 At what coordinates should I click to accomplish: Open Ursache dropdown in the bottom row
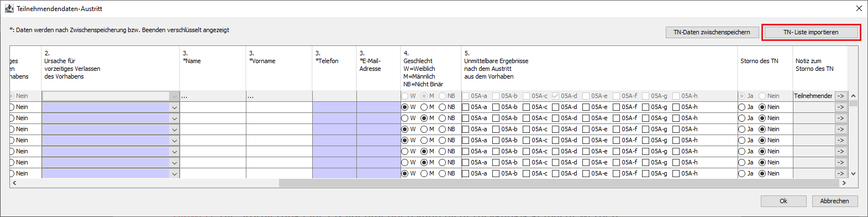pos(174,173)
